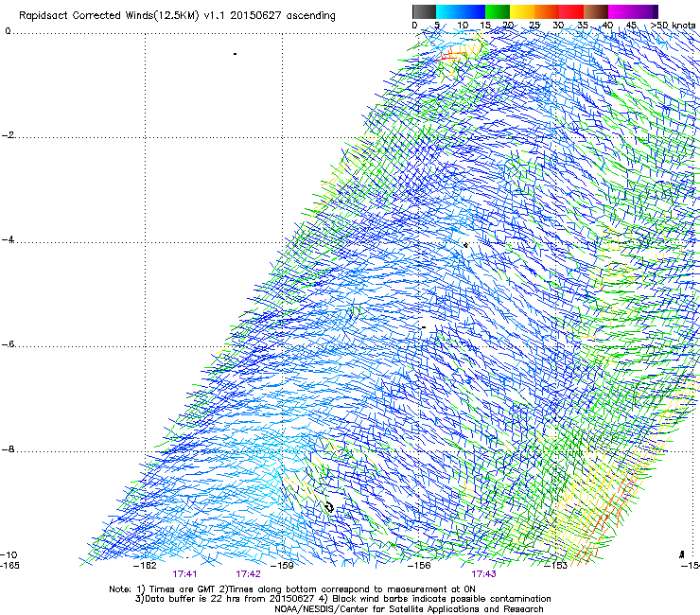
Task: Click the yellow 20-25 knots legend swatch
Action: coord(522,11)
